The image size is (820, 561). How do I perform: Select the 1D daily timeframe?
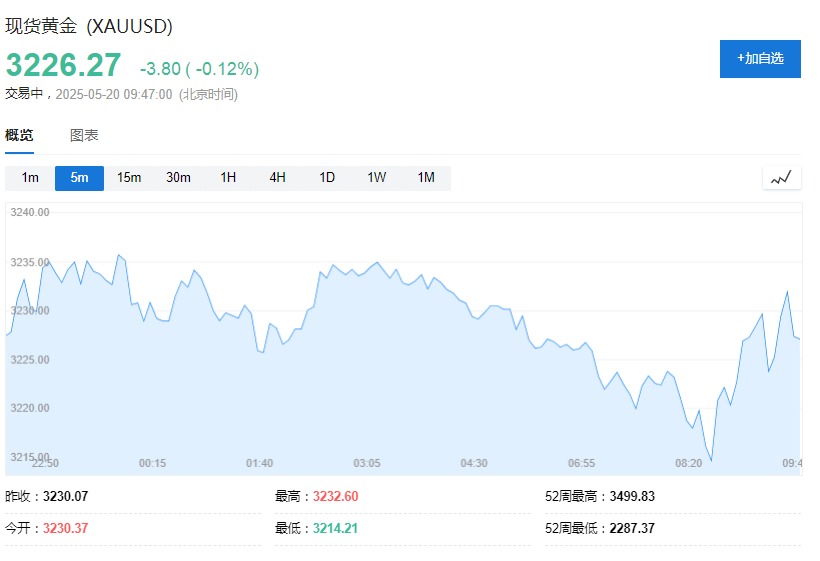coord(327,178)
